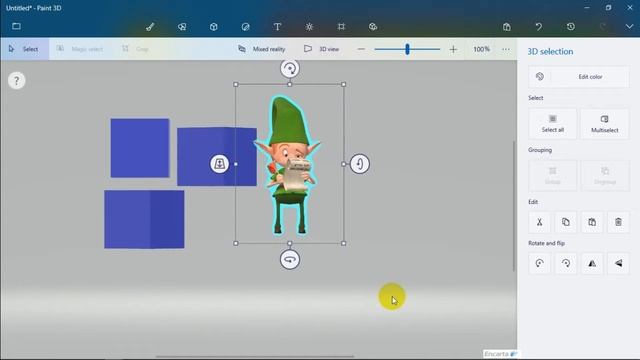Delete the selection with trash icon
The height and width of the screenshot is (360, 640).
(x=618, y=222)
